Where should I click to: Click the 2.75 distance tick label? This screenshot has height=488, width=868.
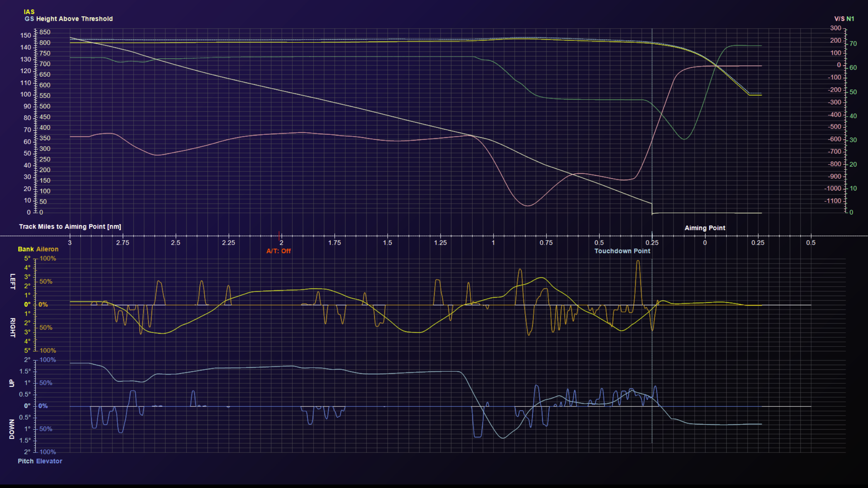tap(123, 243)
